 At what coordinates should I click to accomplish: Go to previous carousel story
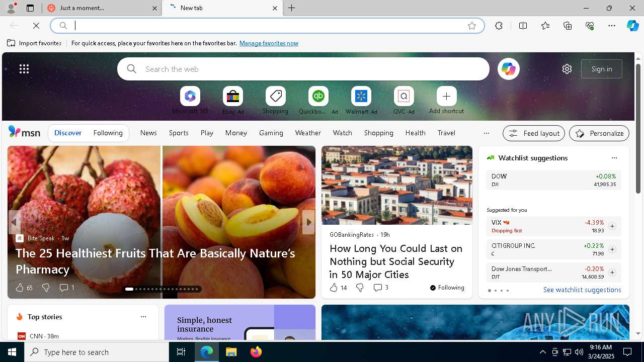(x=15, y=222)
